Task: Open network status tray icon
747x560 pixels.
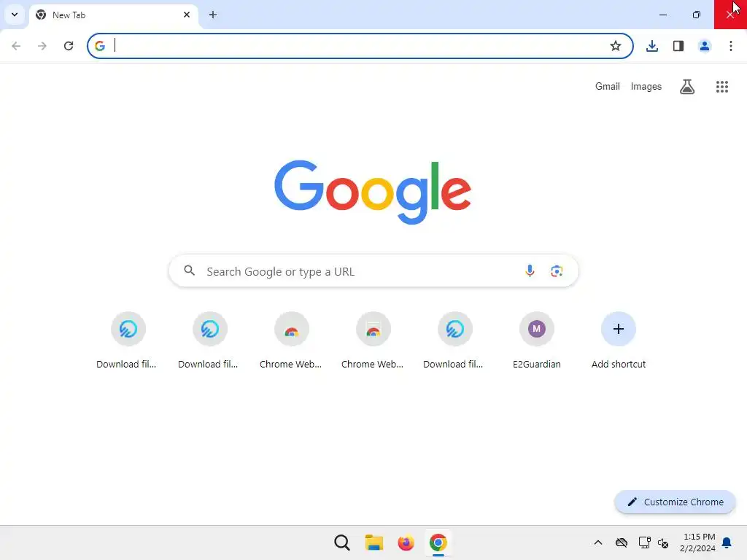Action: 645,542
